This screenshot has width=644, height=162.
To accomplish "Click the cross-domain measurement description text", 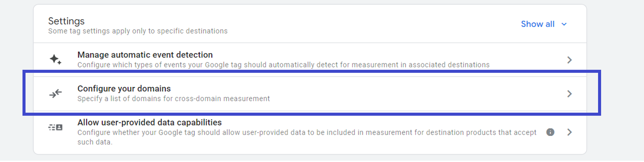I will coord(174,99).
